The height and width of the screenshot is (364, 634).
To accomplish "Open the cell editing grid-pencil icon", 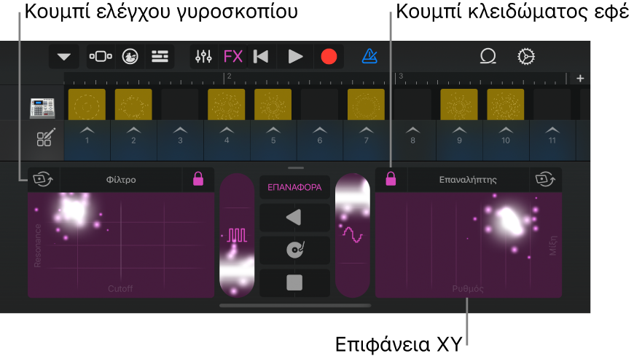I will click(x=46, y=138).
